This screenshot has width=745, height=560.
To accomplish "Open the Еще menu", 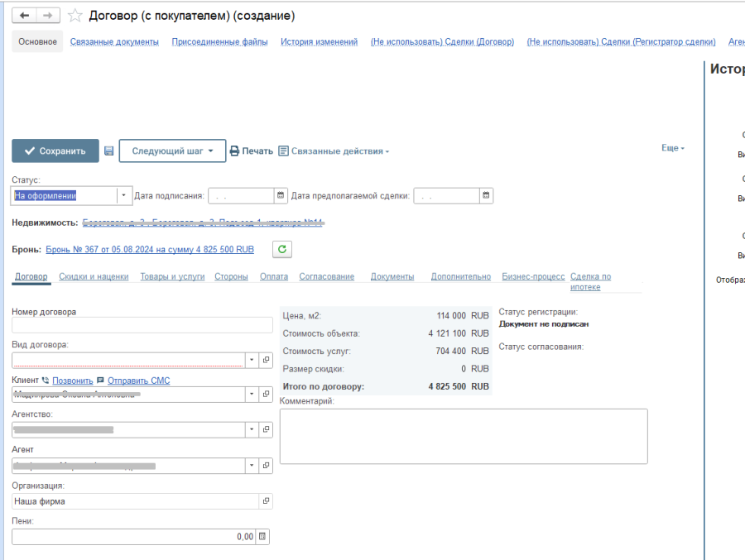I will click(672, 148).
